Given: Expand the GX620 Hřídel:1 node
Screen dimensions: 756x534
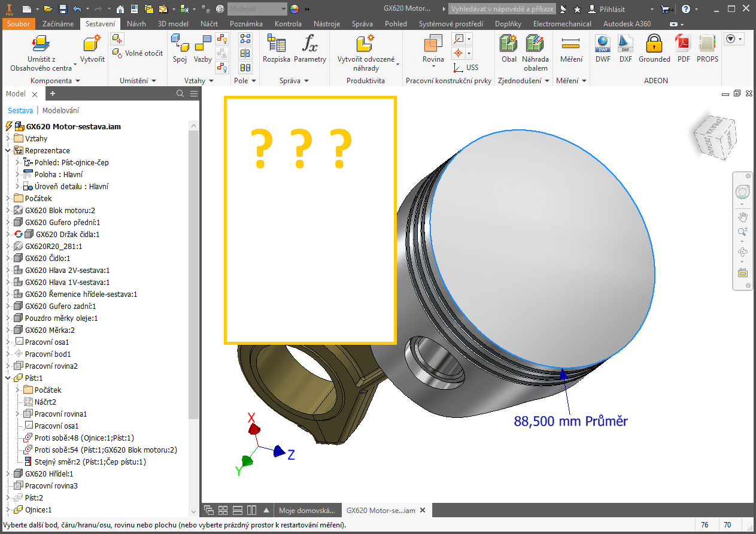Looking at the screenshot, I should click(7, 474).
